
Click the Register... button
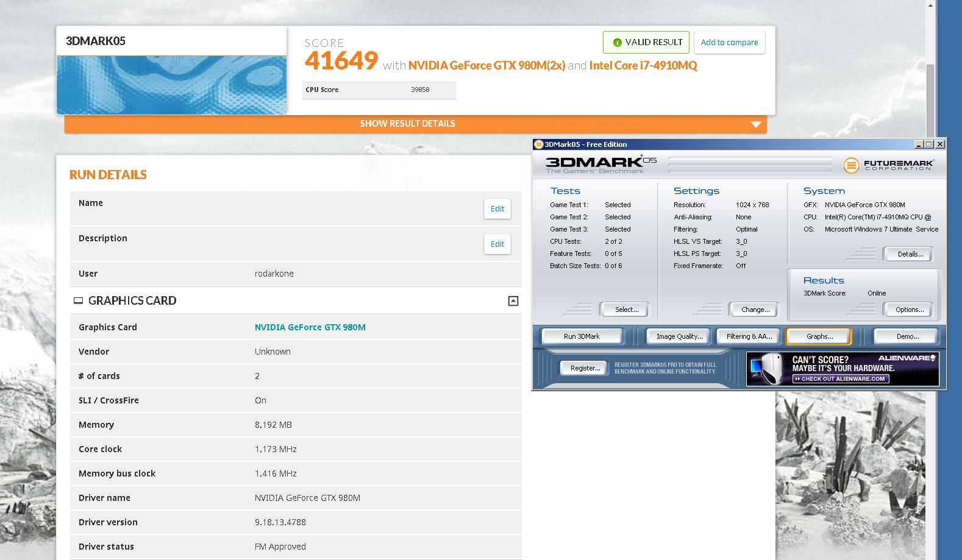pos(584,368)
